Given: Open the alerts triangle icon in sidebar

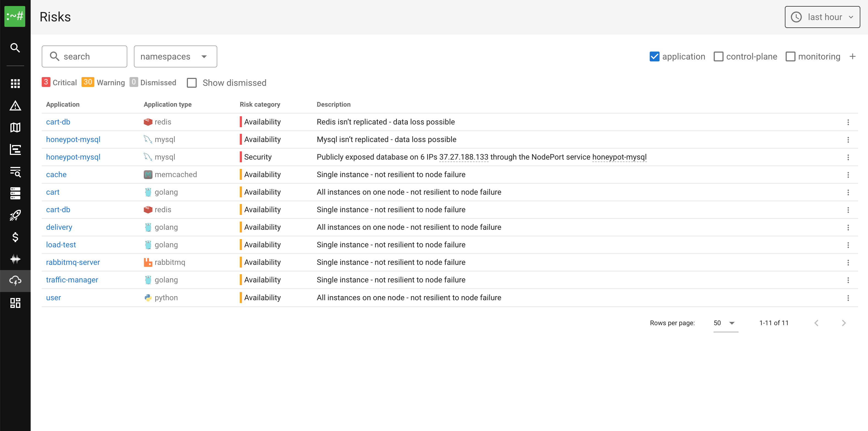Looking at the screenshot, I should 15,106.
